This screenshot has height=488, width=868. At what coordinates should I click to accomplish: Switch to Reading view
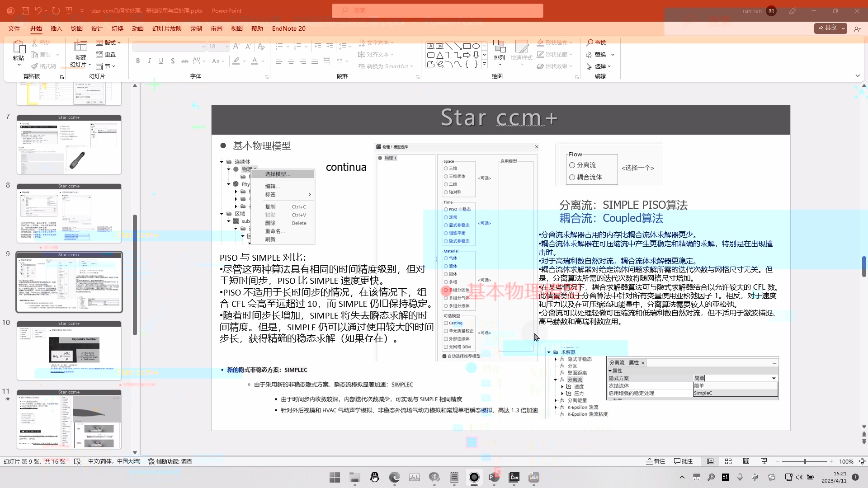tap(746, 461)
